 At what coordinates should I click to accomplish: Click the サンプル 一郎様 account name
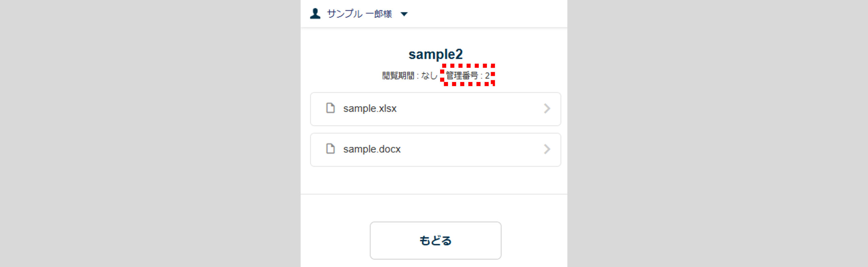pos(359,14)
